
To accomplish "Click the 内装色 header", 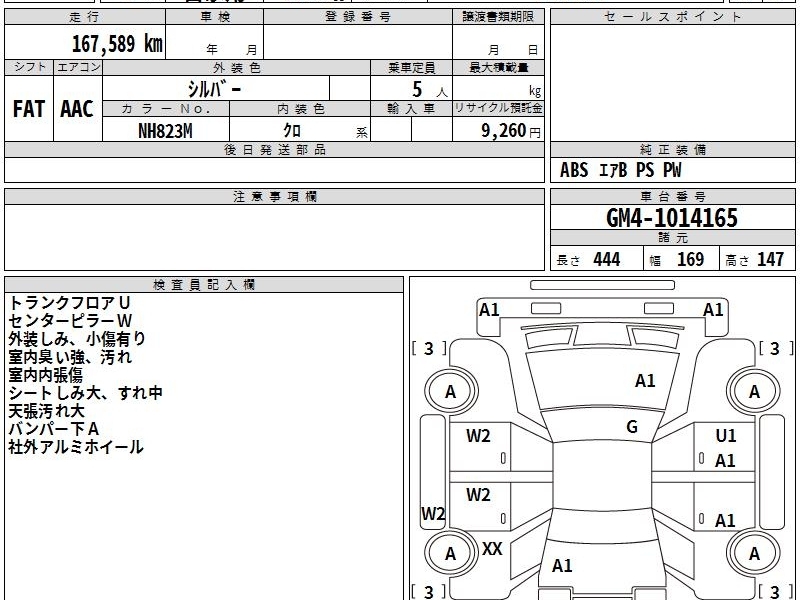I will pyautogui.click(x=300, y=109).
